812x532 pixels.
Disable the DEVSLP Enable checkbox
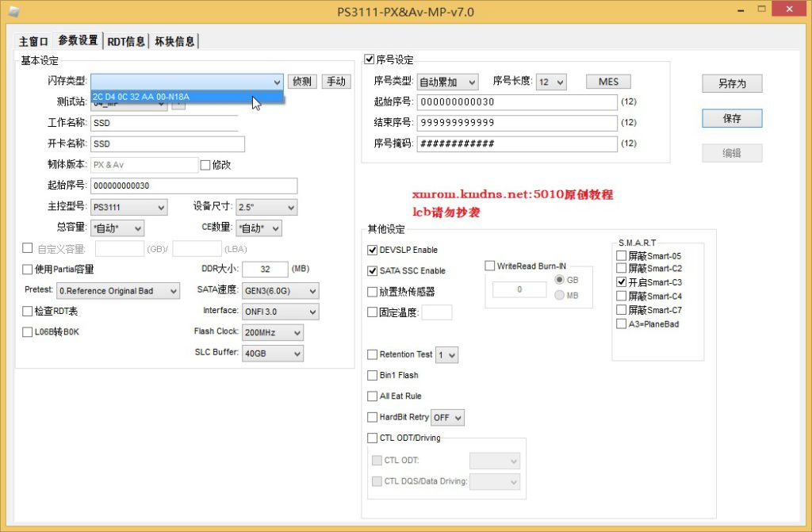pos(373,250)
